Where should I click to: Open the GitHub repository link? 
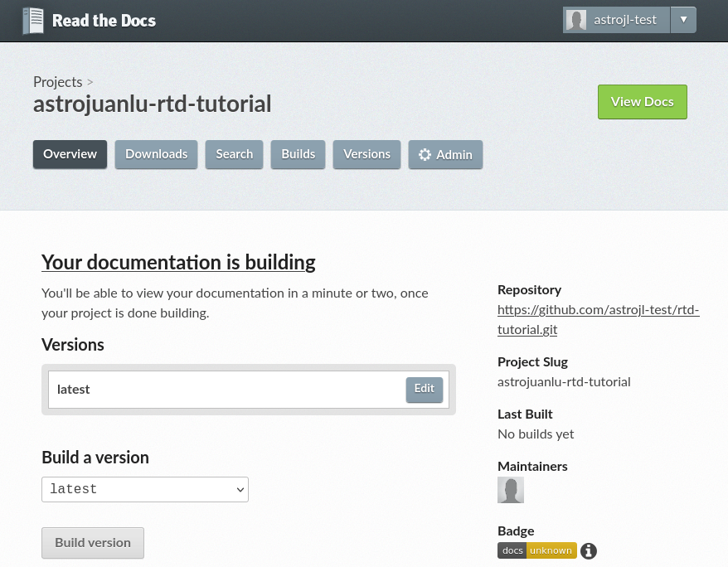point(598,319)
